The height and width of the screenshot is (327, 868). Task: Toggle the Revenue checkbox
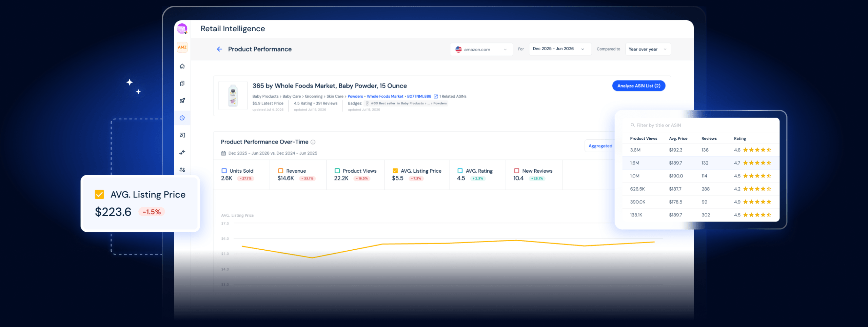[x=280, y=171]
